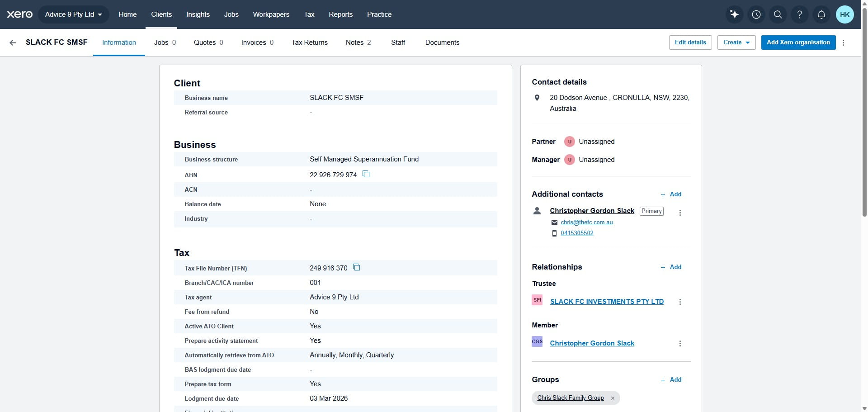Click the Xero logo

pyautogui.click(x=19, y=14)
